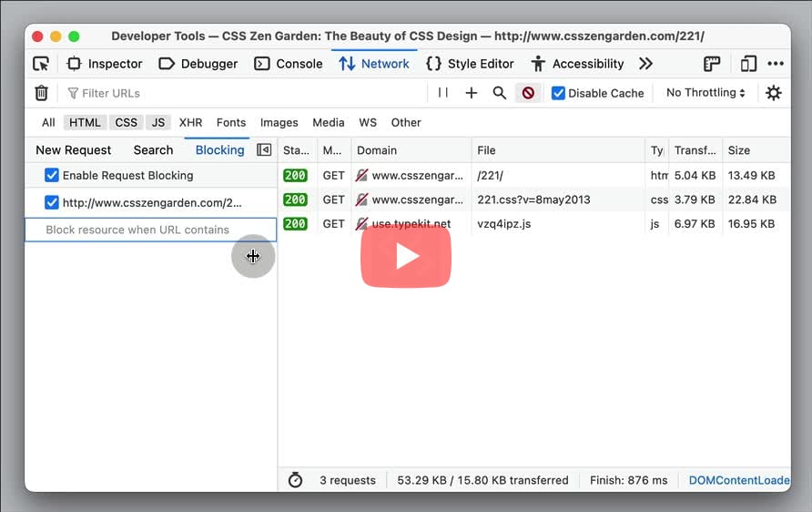Open search with magnifier icon
This screenshot has height=512, width=812.
(500, 93)
